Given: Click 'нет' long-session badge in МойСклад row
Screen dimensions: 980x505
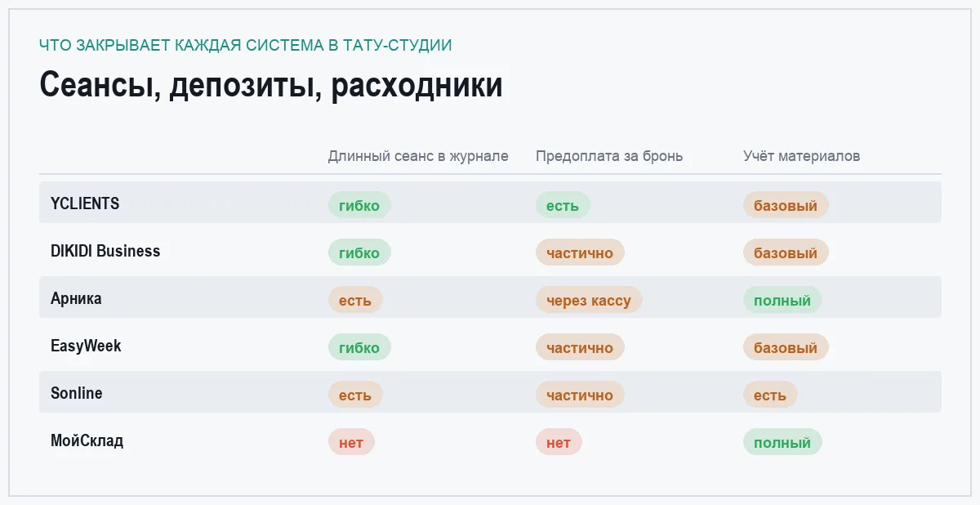Looking at the screenshot, I should coord(351,442).
